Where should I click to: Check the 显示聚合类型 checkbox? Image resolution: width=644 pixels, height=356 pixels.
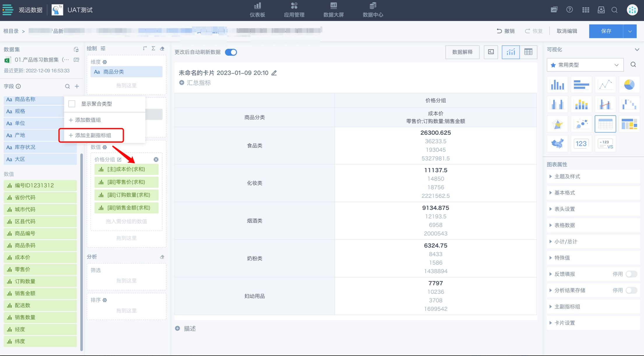pos(72,104)
